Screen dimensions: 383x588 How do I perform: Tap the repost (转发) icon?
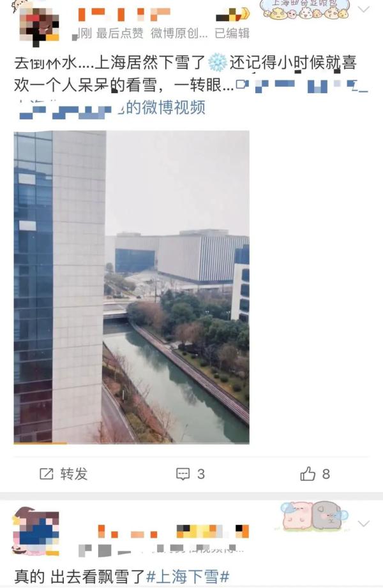[47, 474]
